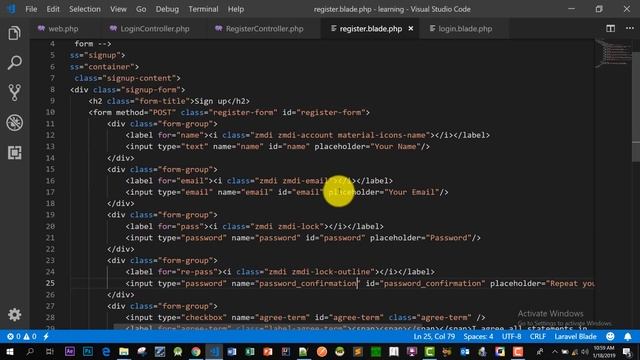Screen dimensions: 640x360
Task: Click the Windows Start button
Action: click(x=10, y=351)
